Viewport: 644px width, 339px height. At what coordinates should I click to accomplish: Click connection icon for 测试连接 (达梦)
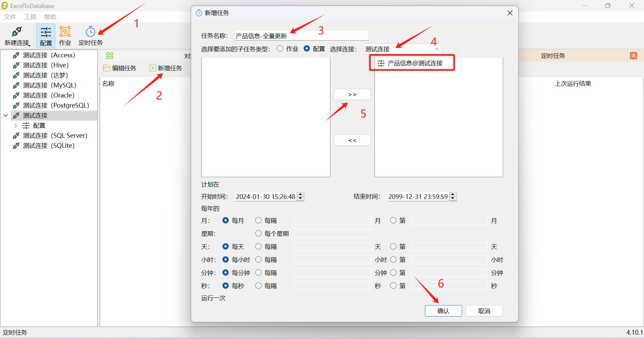pyautogui.click(x=16, y=75)
